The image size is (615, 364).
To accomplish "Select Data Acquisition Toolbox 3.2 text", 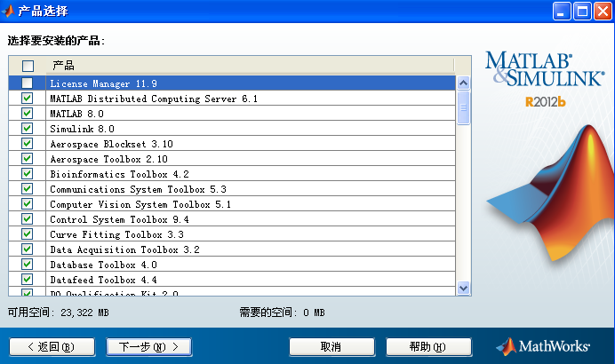I will [x=124, y=249].
